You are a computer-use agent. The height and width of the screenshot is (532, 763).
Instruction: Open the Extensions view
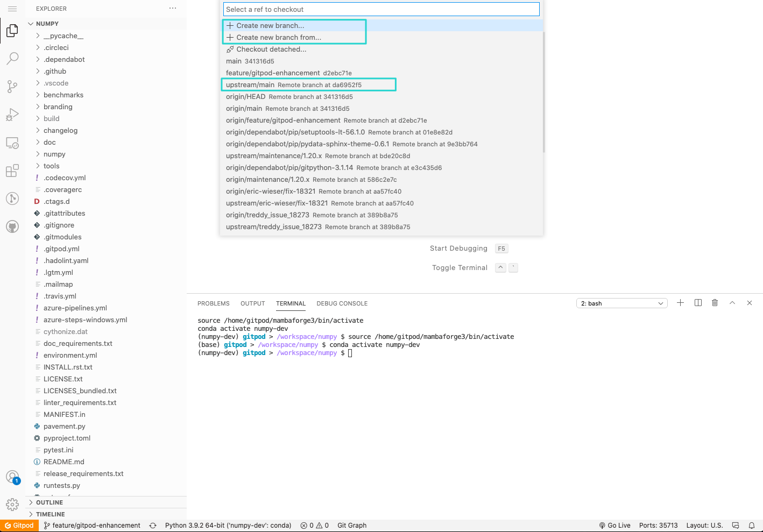(12, 170)
